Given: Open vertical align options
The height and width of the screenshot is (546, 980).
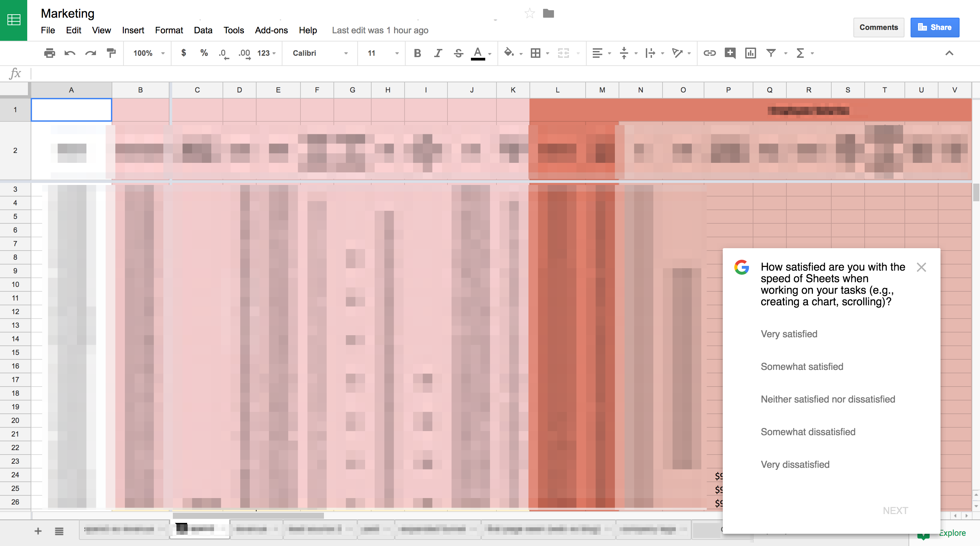Looking at the screenshot, I should pos(624,53).
